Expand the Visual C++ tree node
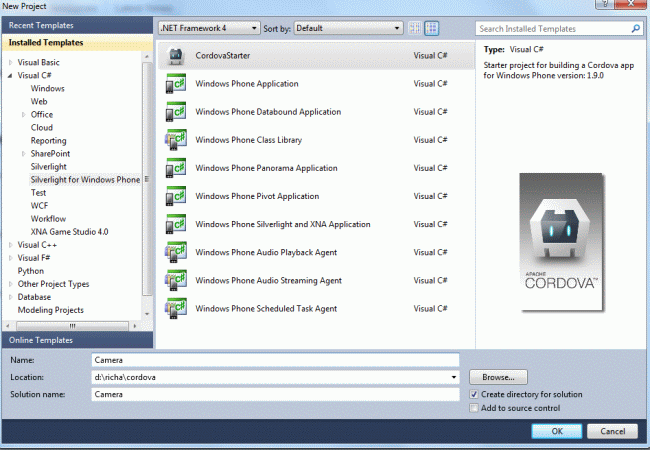 tap(11, 245)
